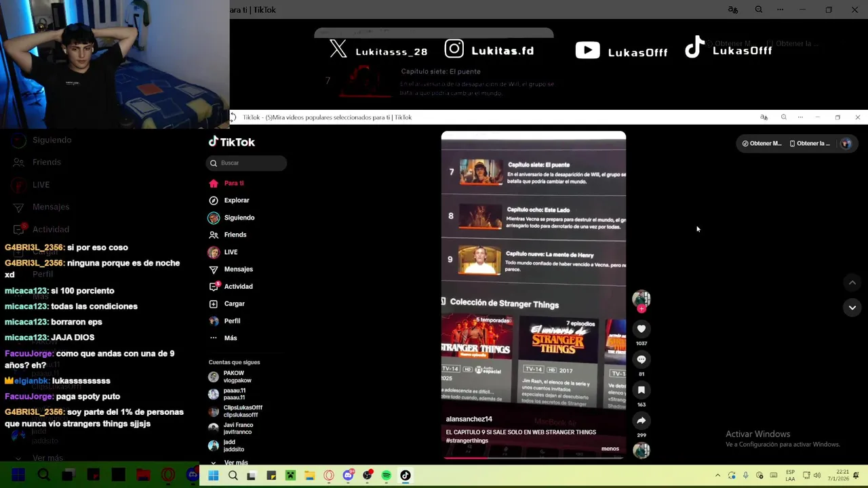The width and height of the screenshot is (868, 488).
Task: Open Actividad notifications with red badge
Action: click(231, 286)
